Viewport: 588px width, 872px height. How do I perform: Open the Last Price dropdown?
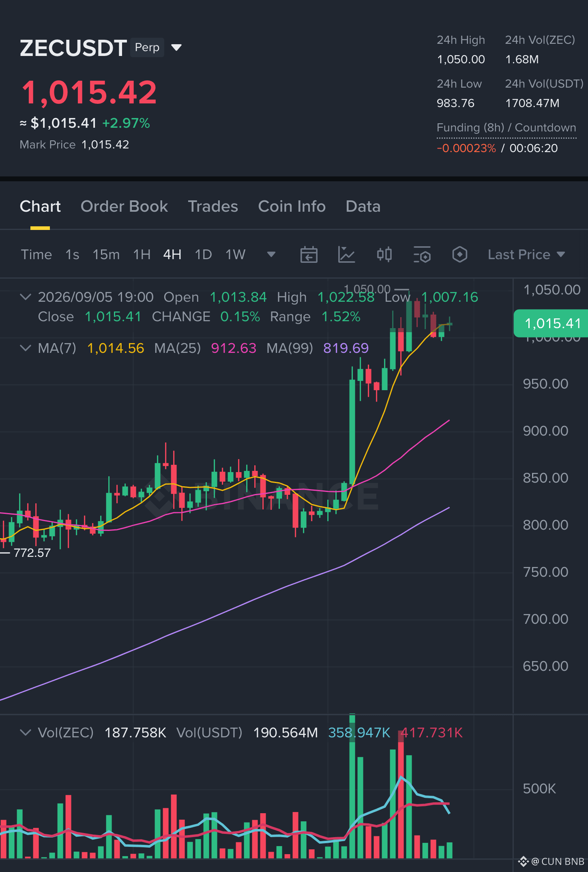coord(526,255)
